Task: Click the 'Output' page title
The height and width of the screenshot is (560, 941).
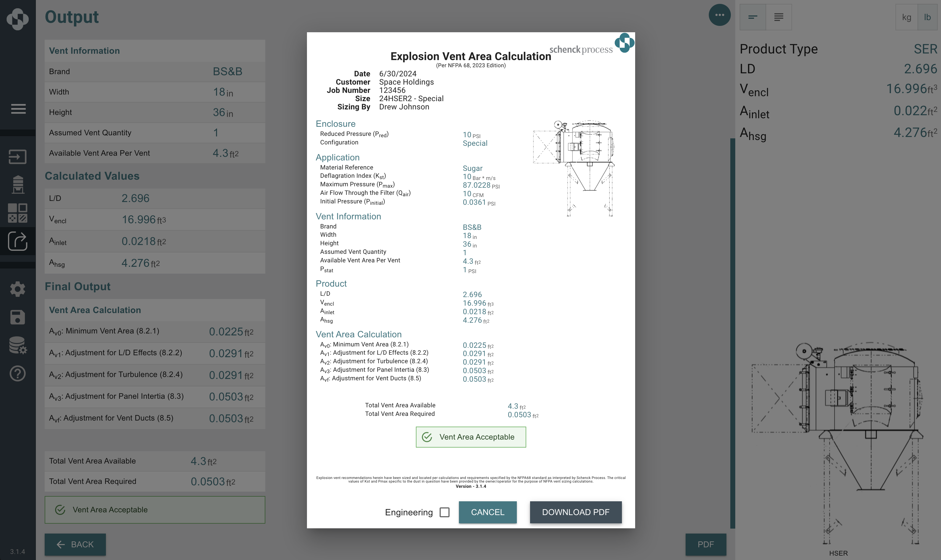Action: 72,17
